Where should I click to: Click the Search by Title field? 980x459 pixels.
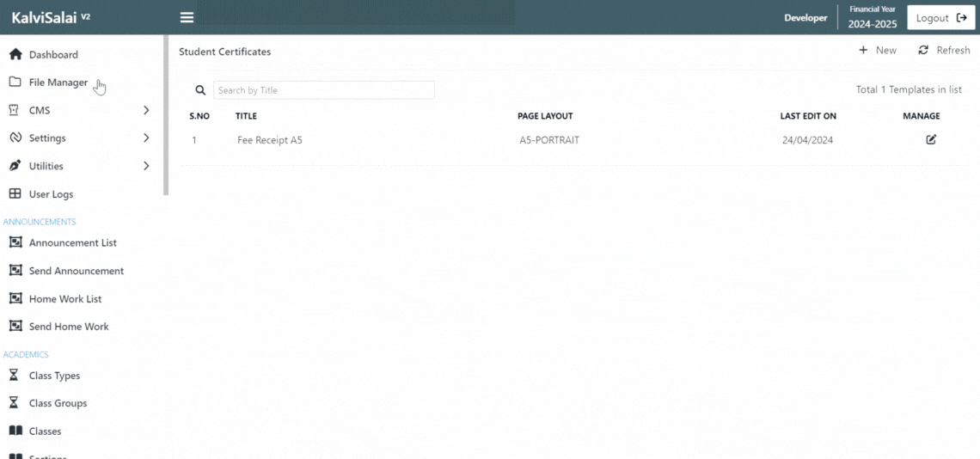pyautogui.click(x=324, y=90)
